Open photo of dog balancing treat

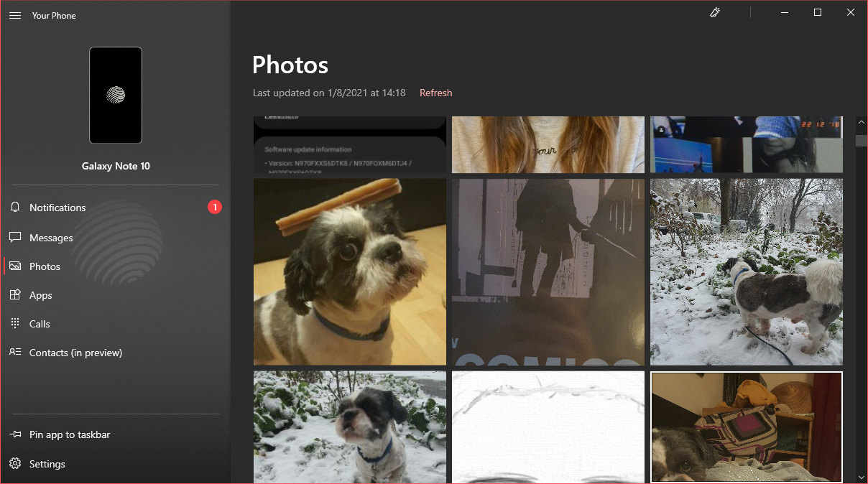tap(350, 271)
